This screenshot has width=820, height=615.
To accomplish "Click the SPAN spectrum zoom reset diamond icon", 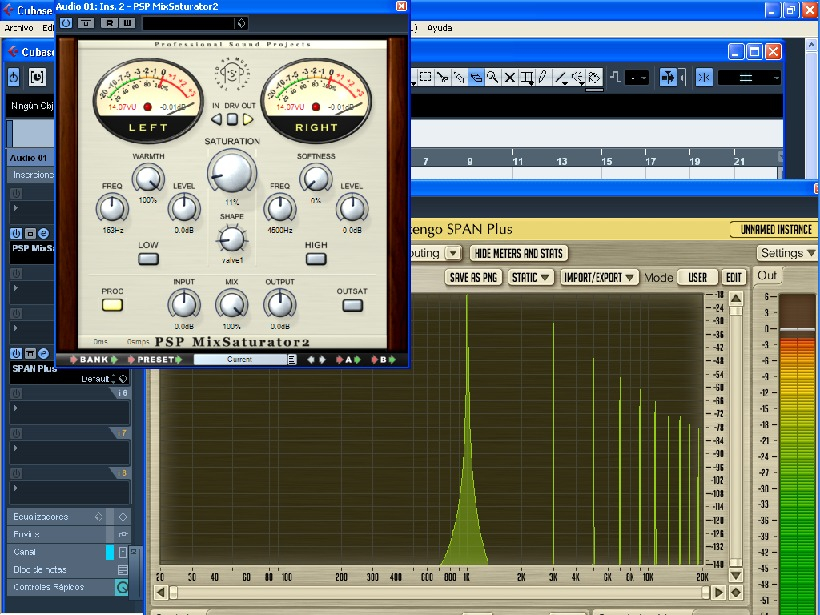I will tap(736, 593).
